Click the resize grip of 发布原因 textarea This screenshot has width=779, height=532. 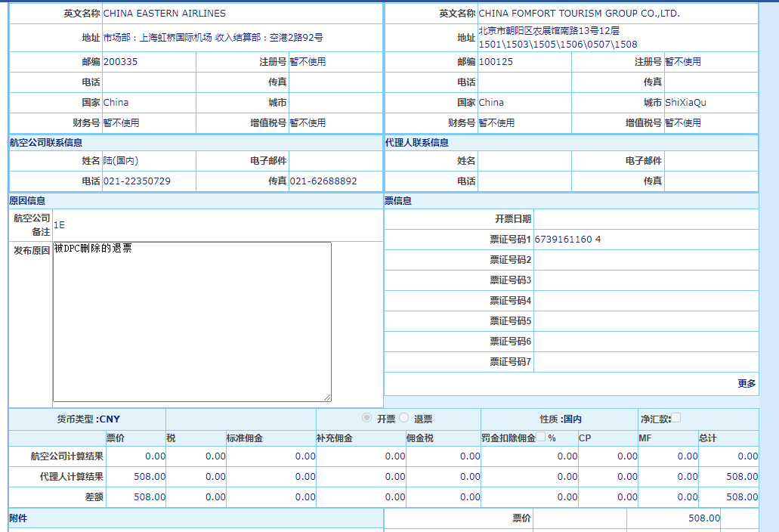click(x=327, y=397)
